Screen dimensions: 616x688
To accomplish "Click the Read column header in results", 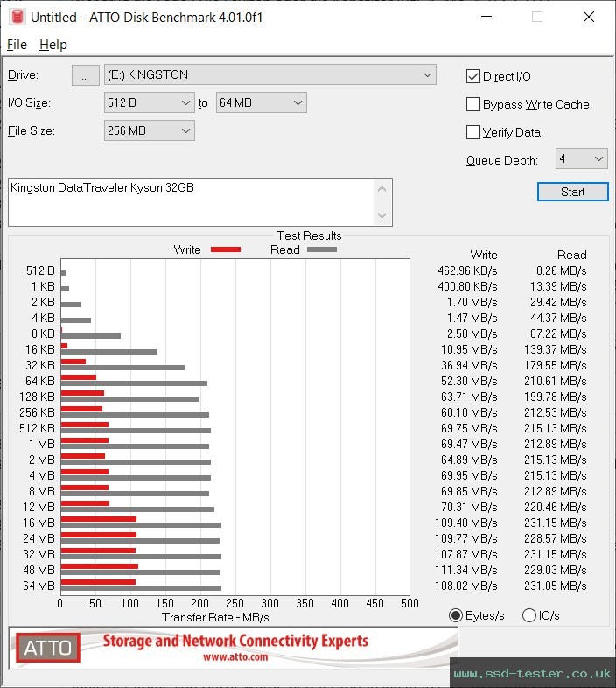I will pos(571,255).
